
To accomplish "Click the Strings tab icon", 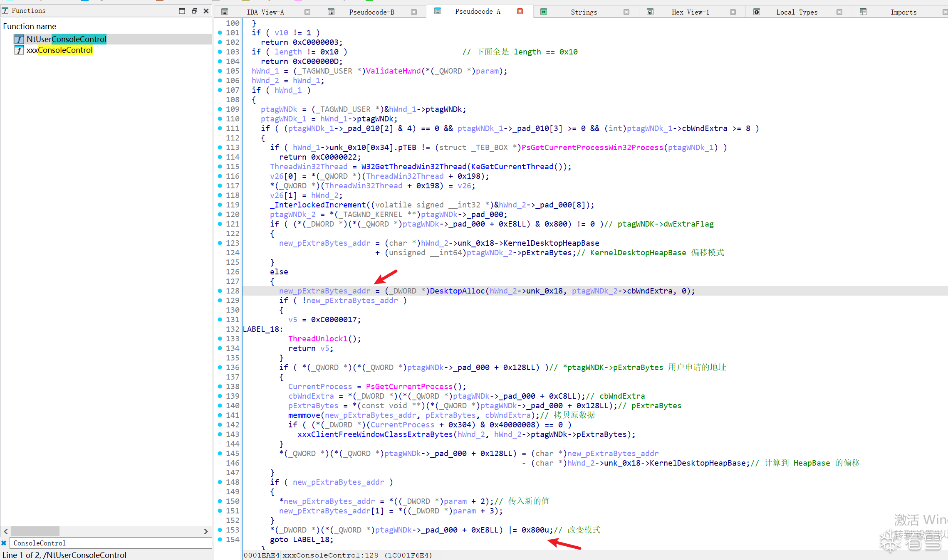I will (x=543, y=12).
